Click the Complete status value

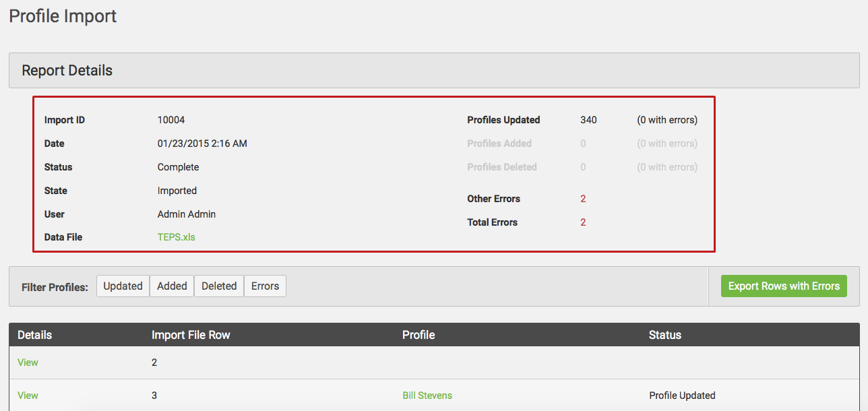point(179,167)
